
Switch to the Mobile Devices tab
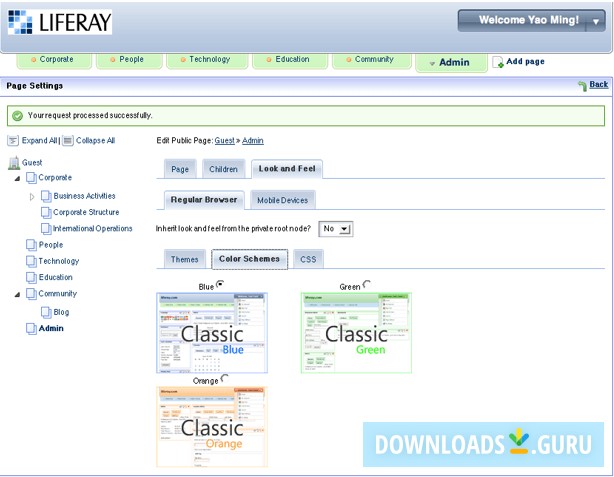282,200
